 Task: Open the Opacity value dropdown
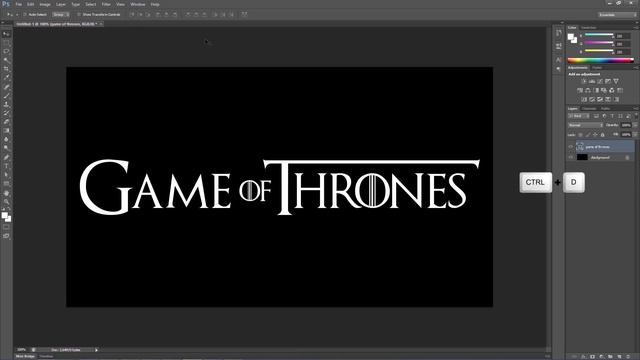tap(636, 125)
